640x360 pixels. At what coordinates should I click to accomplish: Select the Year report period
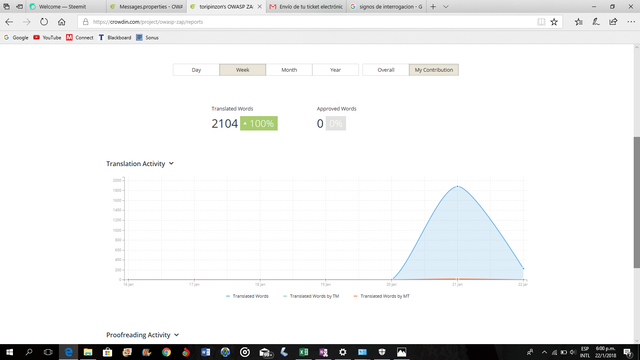(335, 70)
